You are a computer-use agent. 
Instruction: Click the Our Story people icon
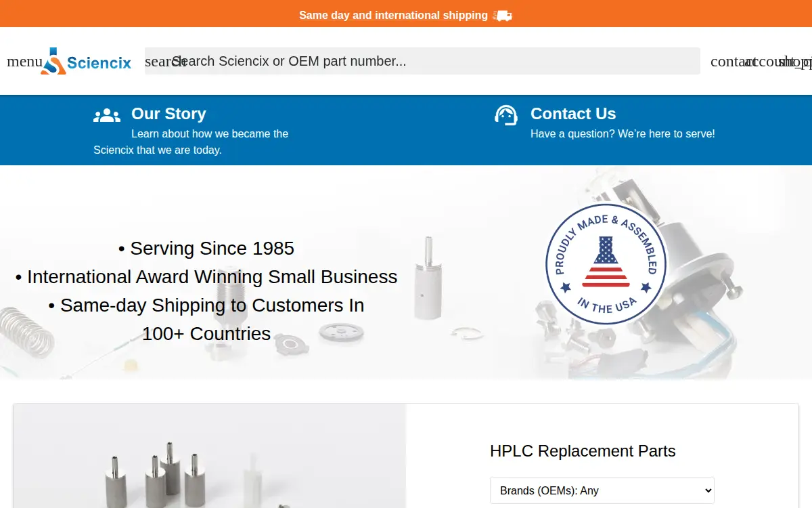tap(107, 115)
